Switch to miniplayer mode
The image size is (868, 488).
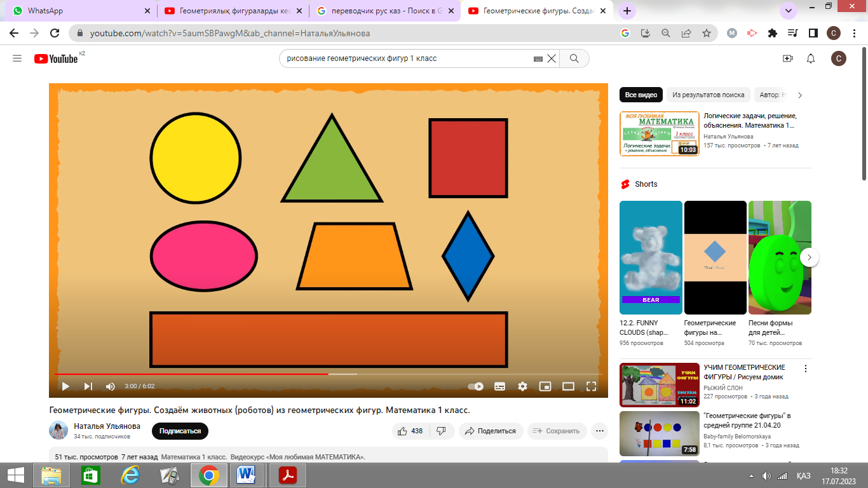[x=545, y=386]
